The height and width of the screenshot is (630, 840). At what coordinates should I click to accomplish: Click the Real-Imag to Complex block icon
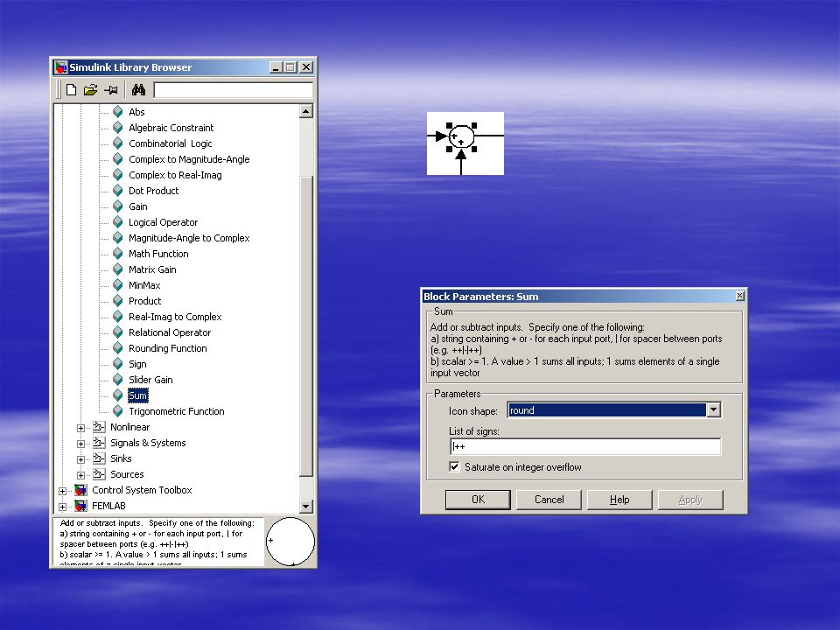click(118, 317)
